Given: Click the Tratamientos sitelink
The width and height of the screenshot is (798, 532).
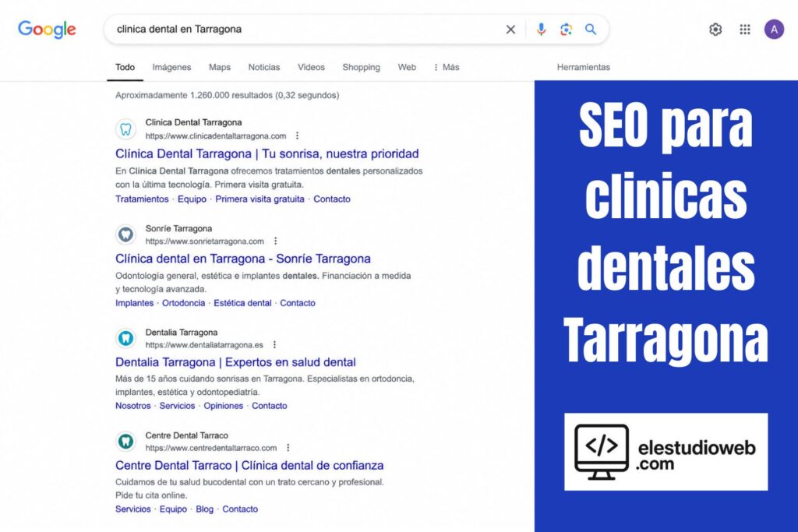Looking at the screenshot, I should pos(142,199).
